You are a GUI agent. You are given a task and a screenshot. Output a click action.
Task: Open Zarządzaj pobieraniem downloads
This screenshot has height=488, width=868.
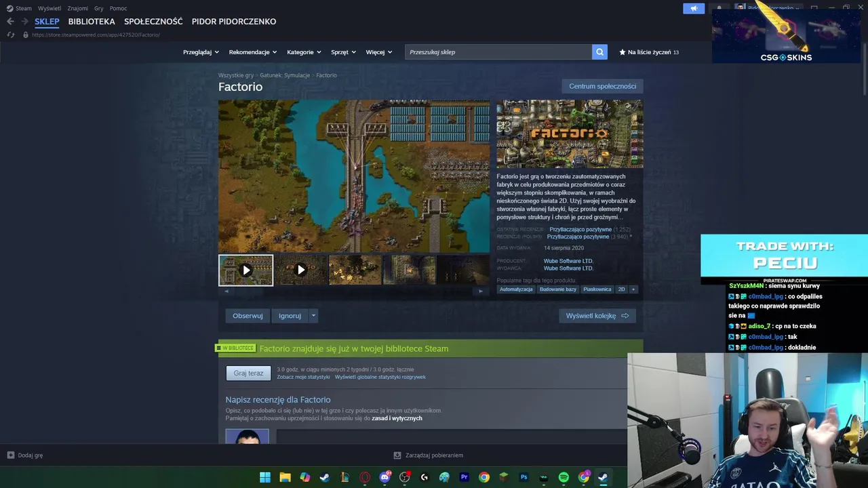(x=428, y=455)
